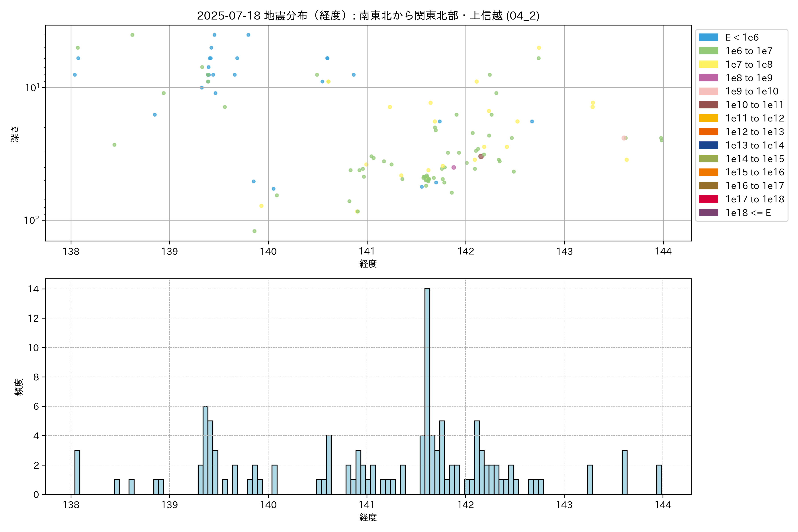Click the brown 1e10 to 1e11 legend swatch
This screenshot has height=532, width=798.
[x=708, y=105]
